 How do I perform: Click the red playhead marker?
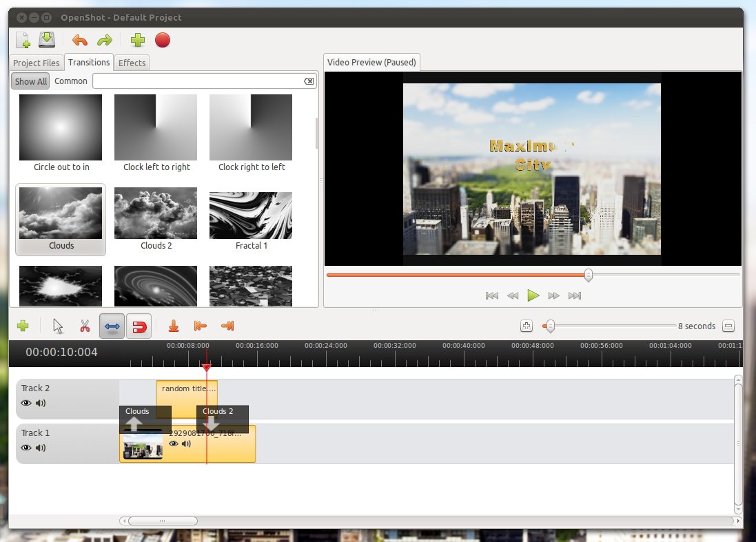coord(206,368)
